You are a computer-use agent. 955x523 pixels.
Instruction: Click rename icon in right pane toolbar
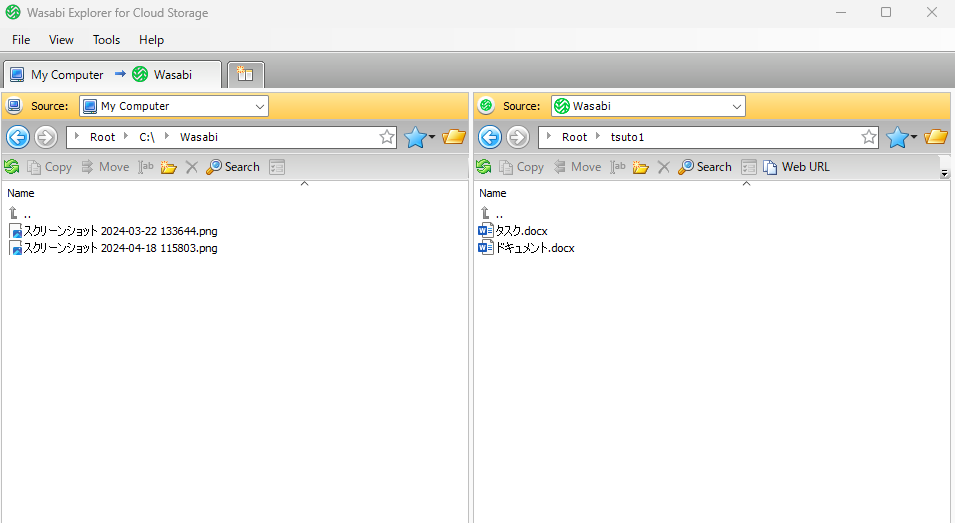pyautogui.click(x=618, y=167)
